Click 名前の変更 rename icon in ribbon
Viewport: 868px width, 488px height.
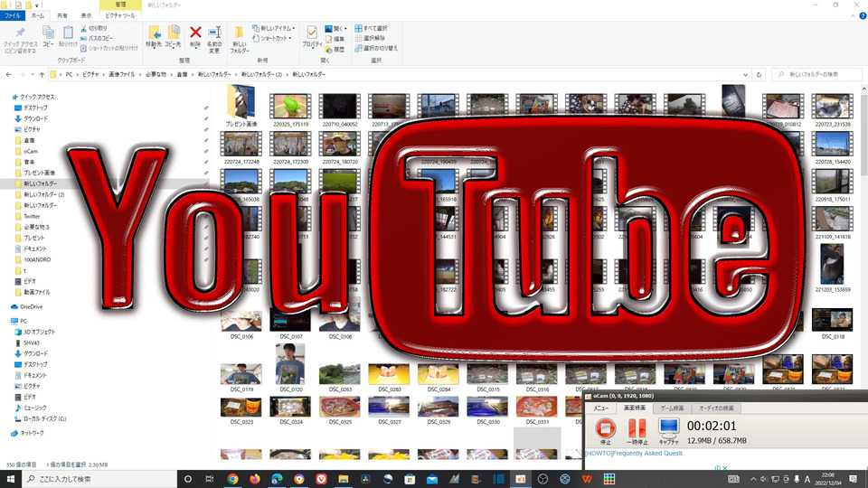tap(214, 39)
